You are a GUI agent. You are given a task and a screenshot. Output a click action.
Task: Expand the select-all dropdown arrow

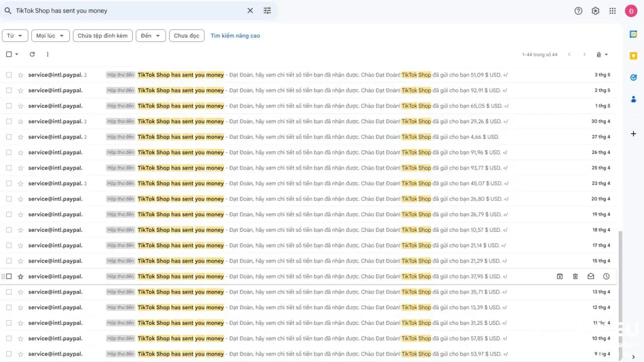[17, 54]
